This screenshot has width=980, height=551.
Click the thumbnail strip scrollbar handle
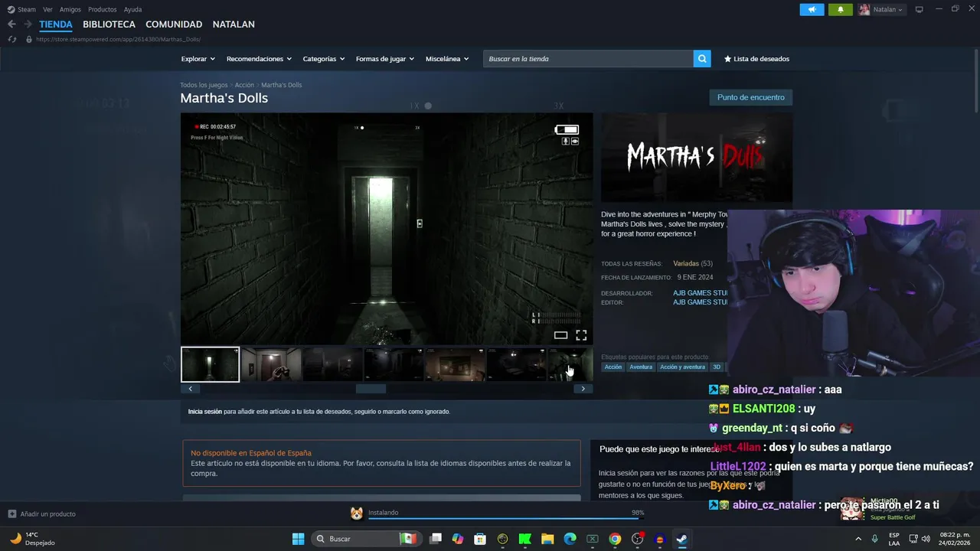[371, 389]
